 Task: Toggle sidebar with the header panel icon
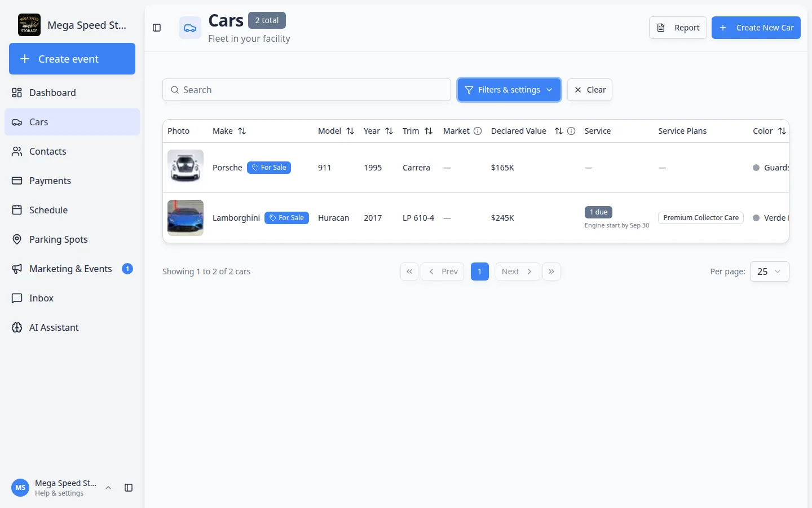(157, 28)
